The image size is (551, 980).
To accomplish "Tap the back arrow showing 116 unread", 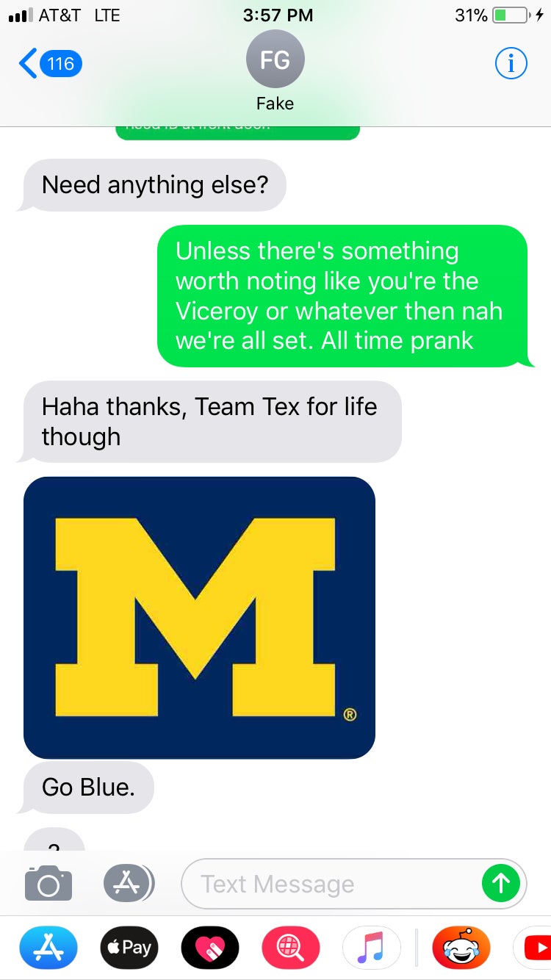I will (x=50, y=64).
